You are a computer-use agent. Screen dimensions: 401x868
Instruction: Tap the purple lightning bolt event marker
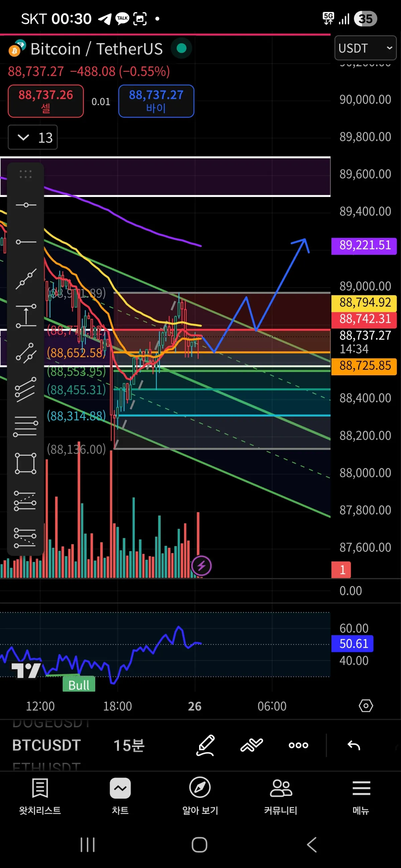click(x=202, y=566)
